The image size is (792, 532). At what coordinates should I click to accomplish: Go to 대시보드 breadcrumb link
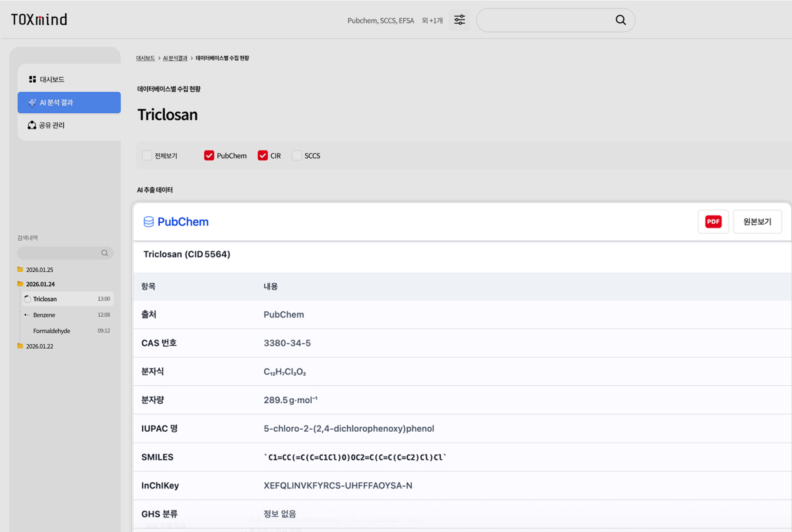[145, 58]
